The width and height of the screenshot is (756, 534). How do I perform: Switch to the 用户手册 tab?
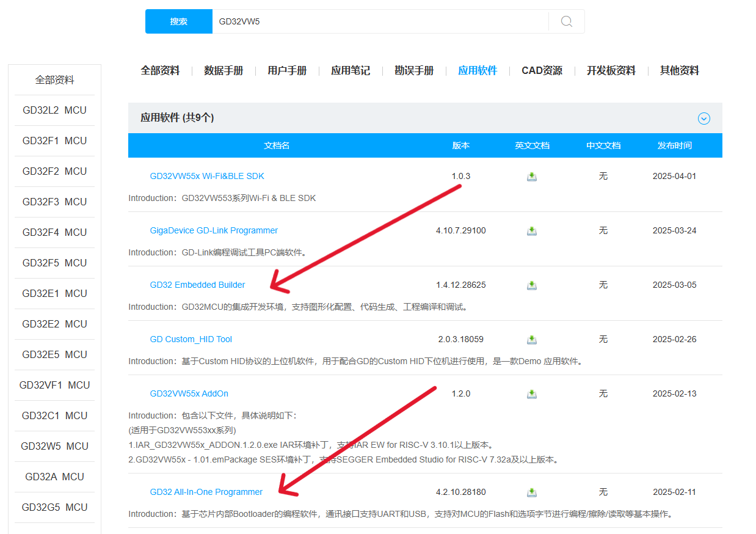tap(287, 71)
